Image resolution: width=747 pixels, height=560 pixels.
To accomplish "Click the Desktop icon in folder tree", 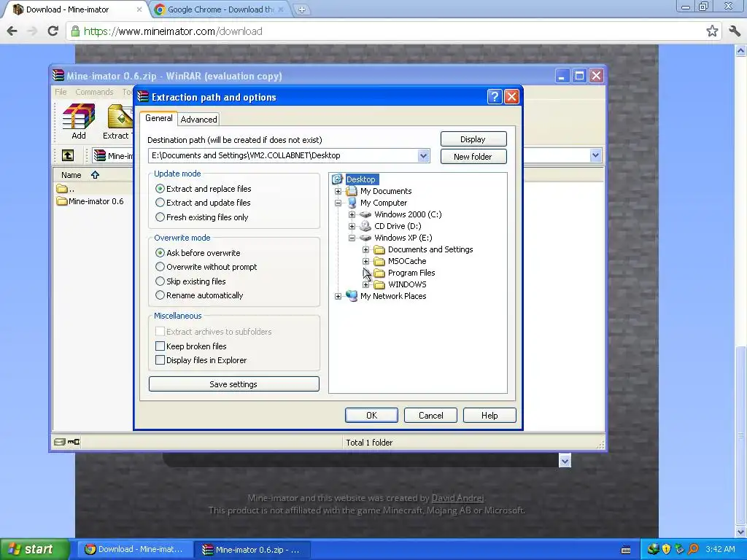I will tap(337, 179).
